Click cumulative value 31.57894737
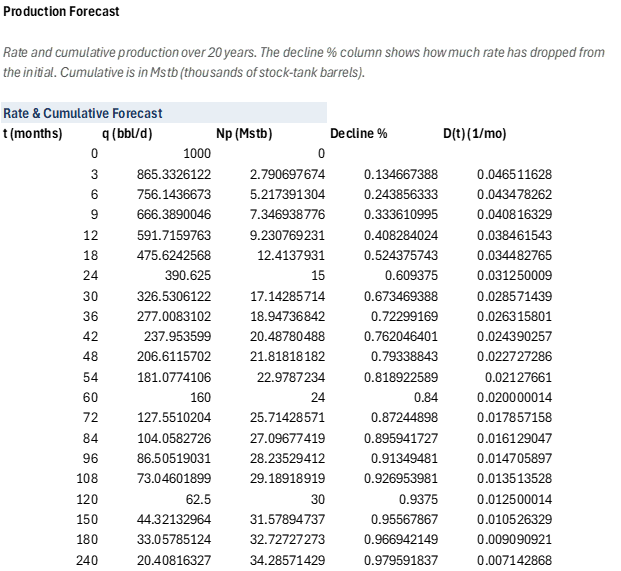The image size is (621, 571). point(287,520)
